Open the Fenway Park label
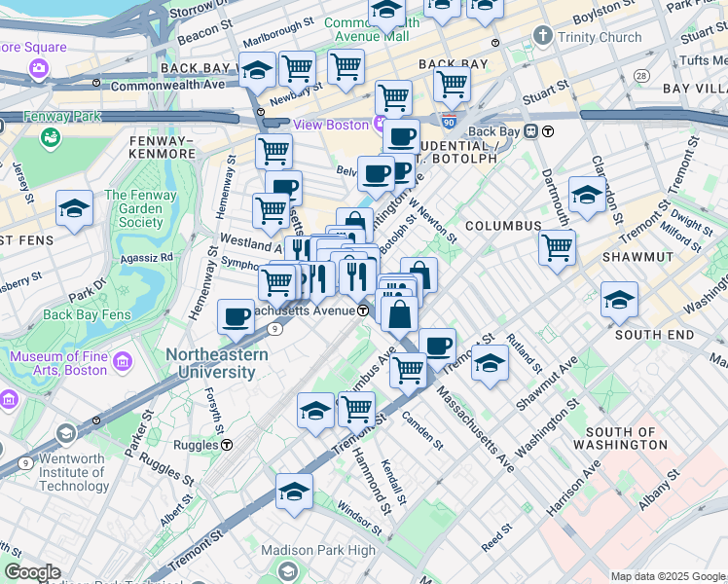The image size is (728, 584). point(62,116)
